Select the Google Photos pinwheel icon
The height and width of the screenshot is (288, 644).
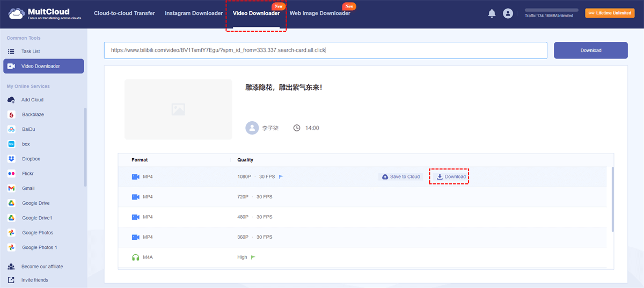(11, 233)
